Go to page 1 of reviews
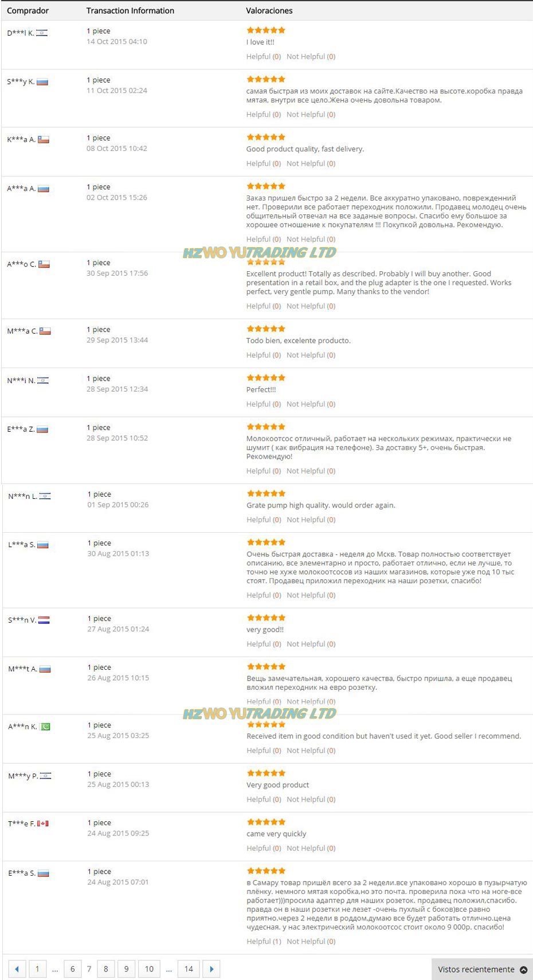This screenshot has width=533, height=980. tap(37, 969)
